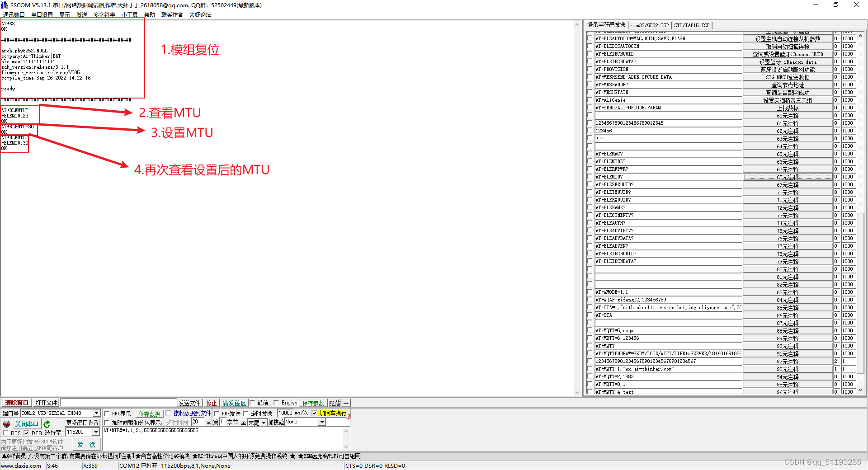
Task: Click the down arrow of receive area scrollbar
Action: tap(577, 393)
